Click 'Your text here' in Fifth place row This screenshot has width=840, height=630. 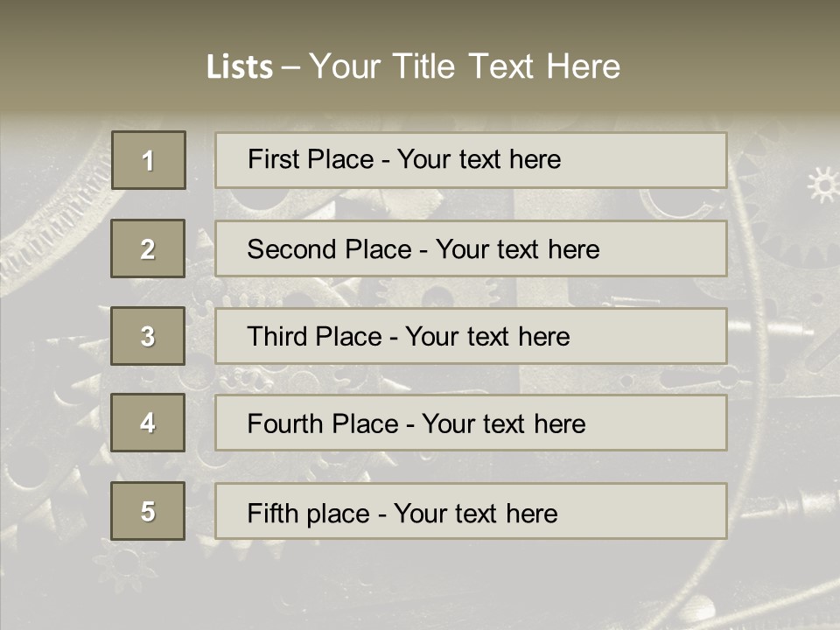475,513
